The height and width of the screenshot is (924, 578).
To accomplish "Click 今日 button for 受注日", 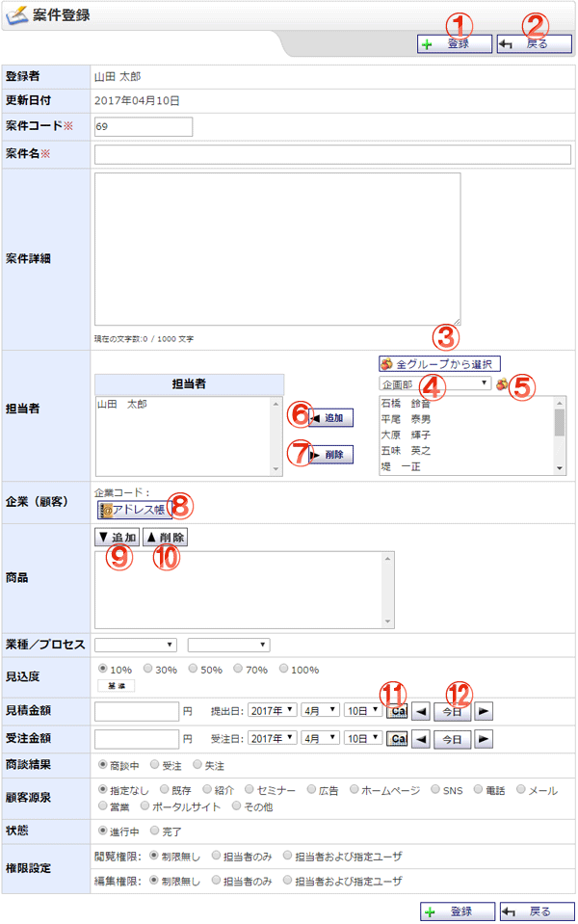I will click(x=452, y=739).
